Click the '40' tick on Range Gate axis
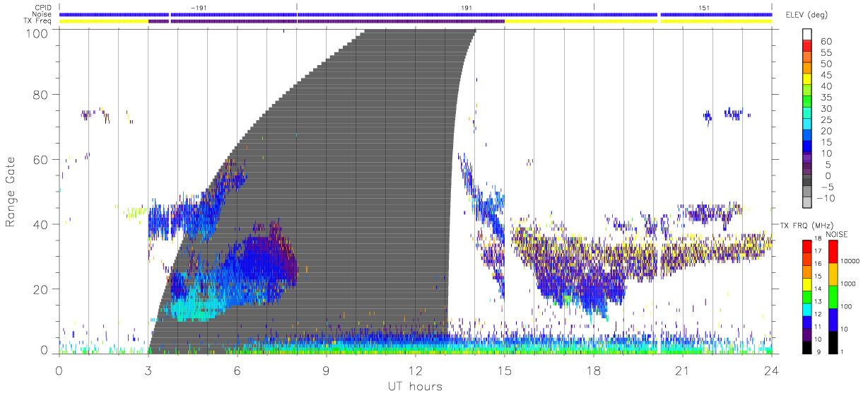The height and width of the screenshot is (401, 868). click(x=41, y=224)
